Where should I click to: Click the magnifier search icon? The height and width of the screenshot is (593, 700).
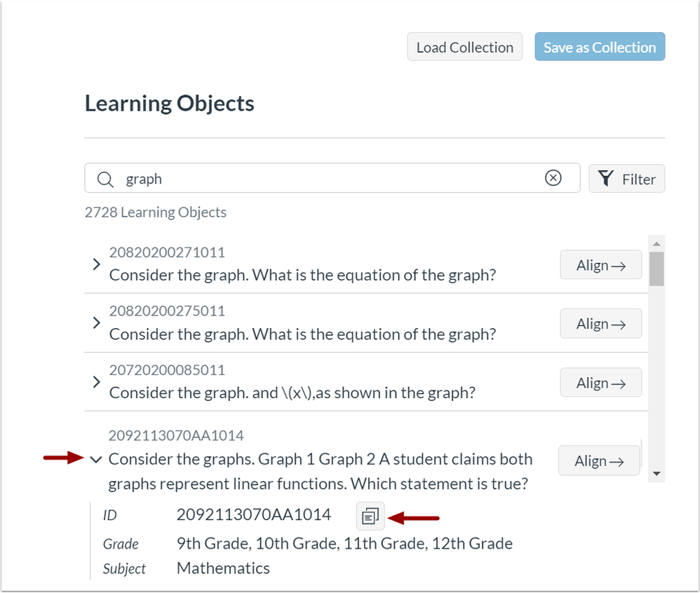[x=106, y=179]
